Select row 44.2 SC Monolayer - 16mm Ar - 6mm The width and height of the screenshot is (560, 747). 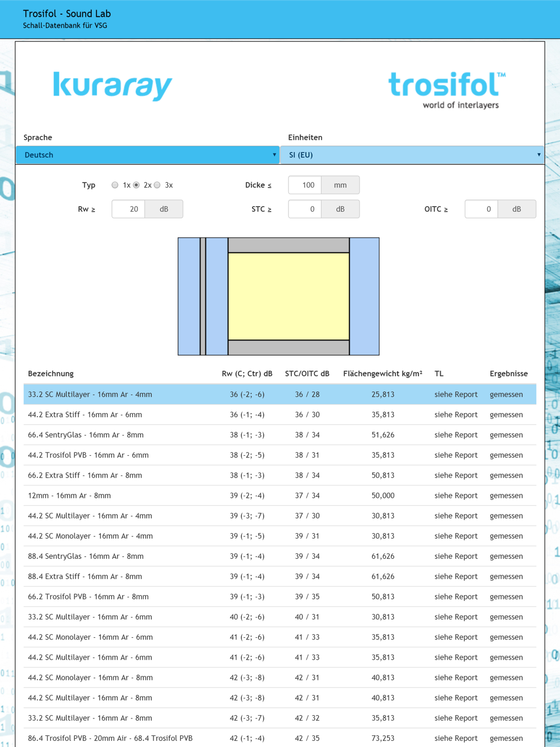[x=280, y=637]
